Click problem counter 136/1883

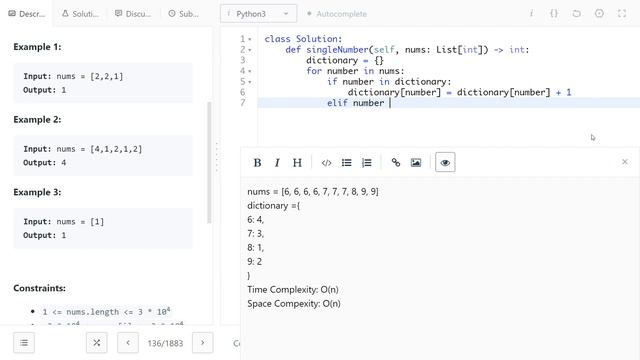coord(165,343)
